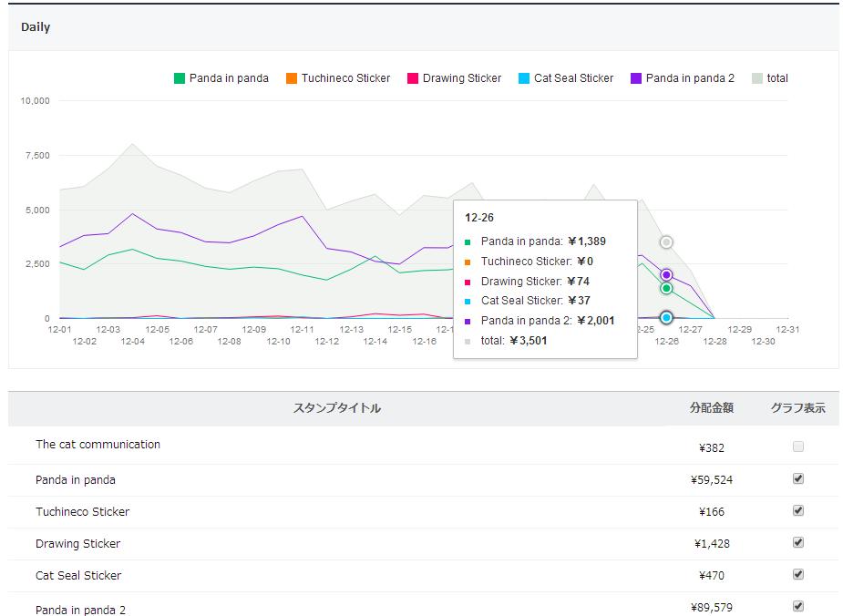Click the Daily section header
843x616 pixels.
coord(36,27)
